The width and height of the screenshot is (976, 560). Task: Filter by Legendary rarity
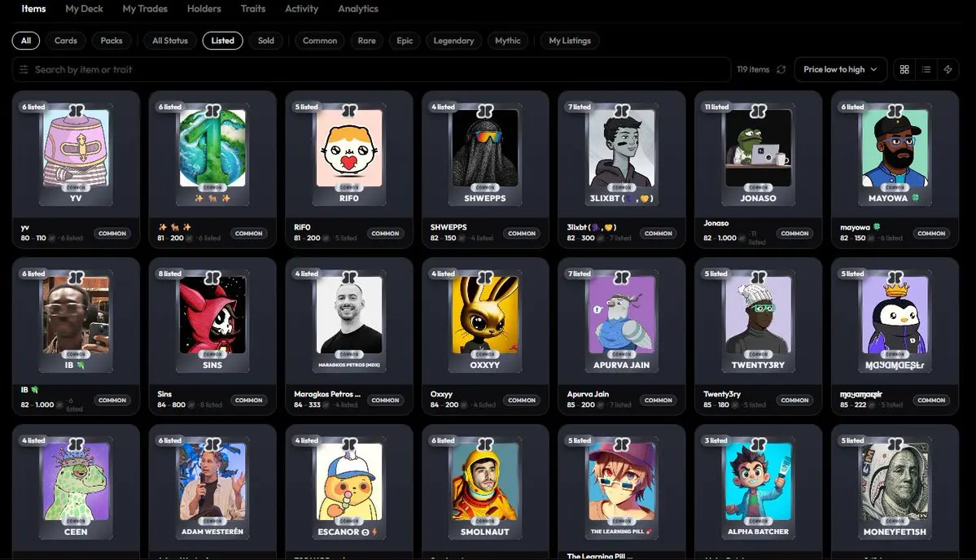(453, 41)
